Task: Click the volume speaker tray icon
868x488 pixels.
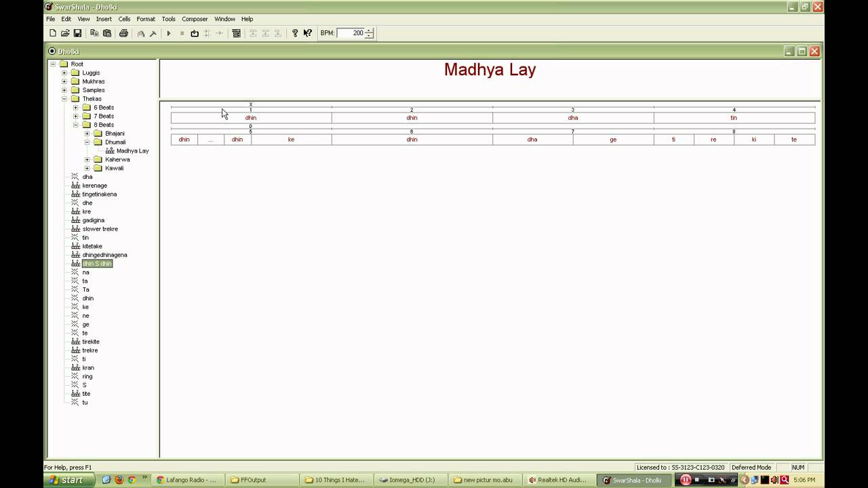Action: tap(774, 480)
